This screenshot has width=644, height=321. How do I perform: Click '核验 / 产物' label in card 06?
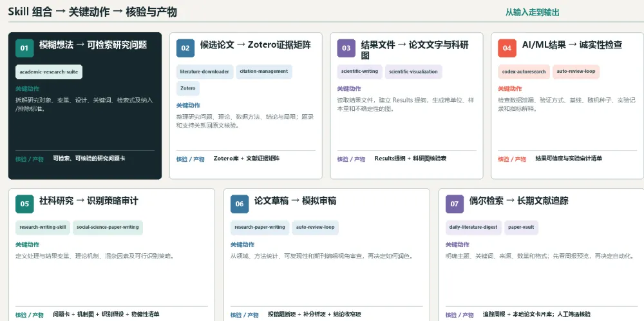[x=244, y=315]
